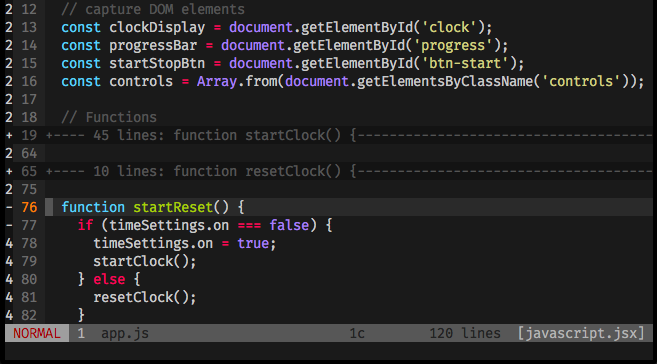Expand the folded resetClock function
The height and width of the screenshot is (364, 657).
click(x=349, y=171)
